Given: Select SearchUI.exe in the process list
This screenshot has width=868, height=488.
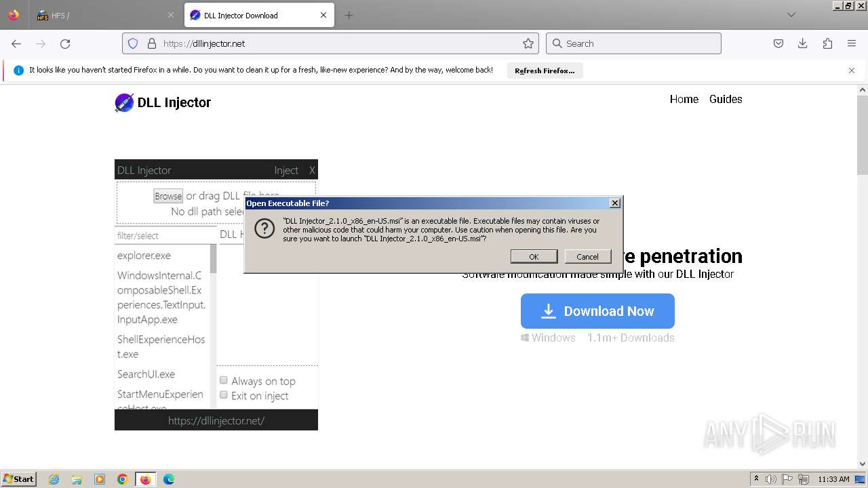Looking at the screenshot, I should point(146,374).
